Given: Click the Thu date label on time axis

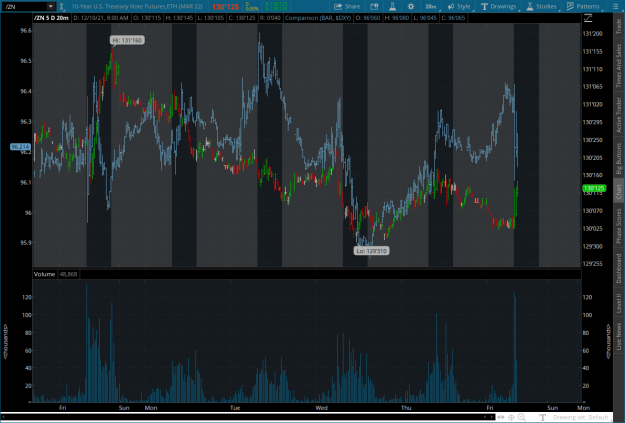Looking at the screenshot, I should click(x=406, y=407).
